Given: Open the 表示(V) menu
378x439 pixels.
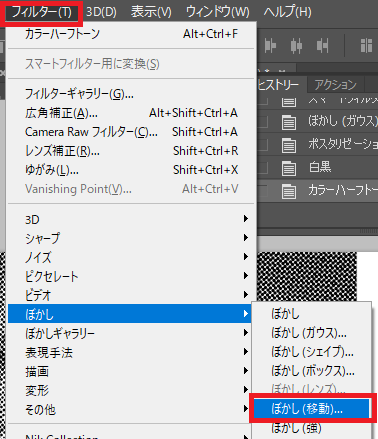Looking at the screenshot, I should (x=151, y=12).
